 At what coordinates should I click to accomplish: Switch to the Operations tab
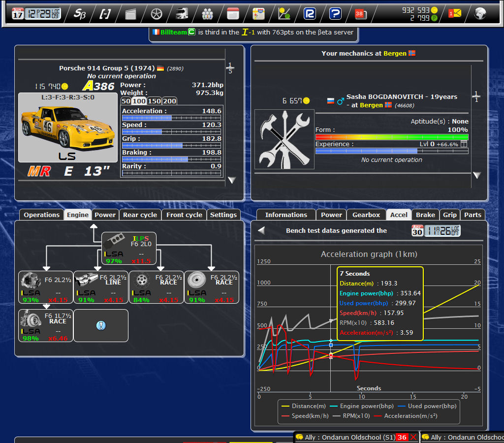pyautogui.click(x=41, y=215)
